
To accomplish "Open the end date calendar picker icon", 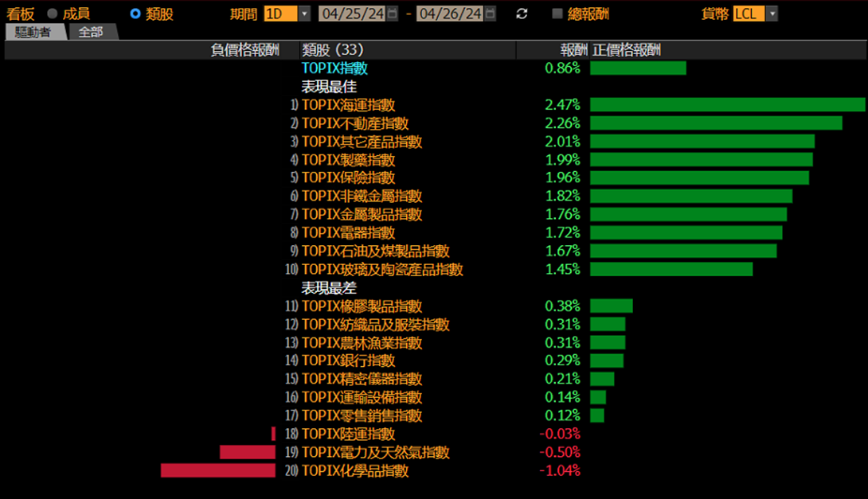I will pos(490,14).
